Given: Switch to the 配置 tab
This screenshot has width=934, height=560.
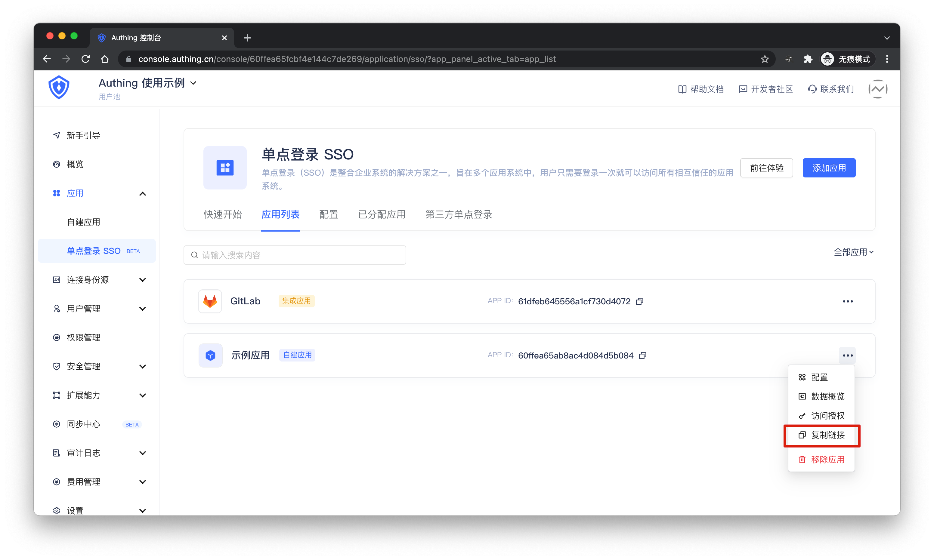Looking at the screenshot, I should pyautogui.click(x=329, y=214).
